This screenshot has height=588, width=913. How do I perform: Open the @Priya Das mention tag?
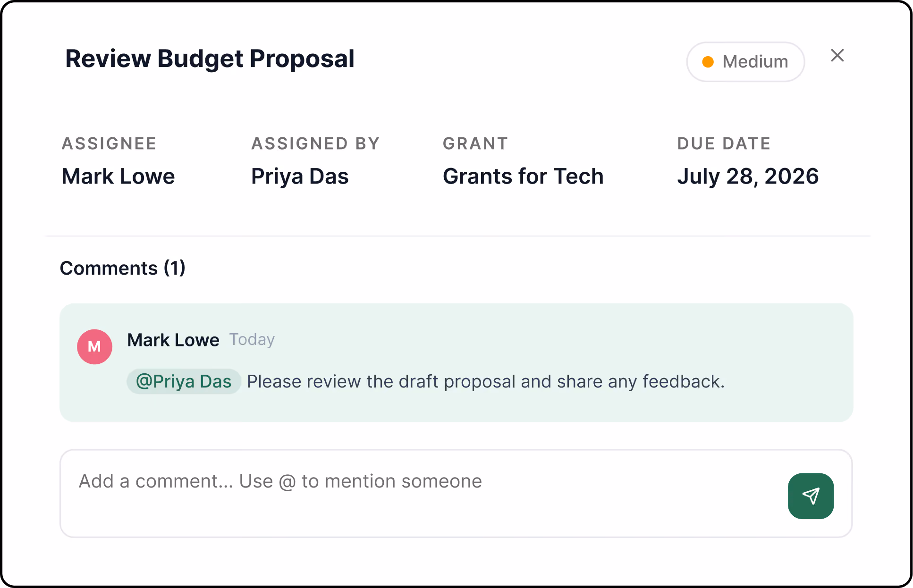click(184, 381)
